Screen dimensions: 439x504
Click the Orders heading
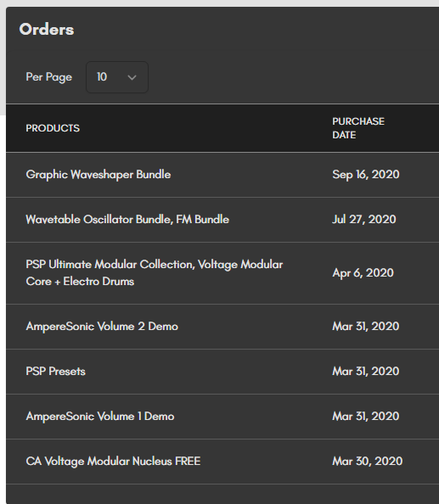point(47,30)
